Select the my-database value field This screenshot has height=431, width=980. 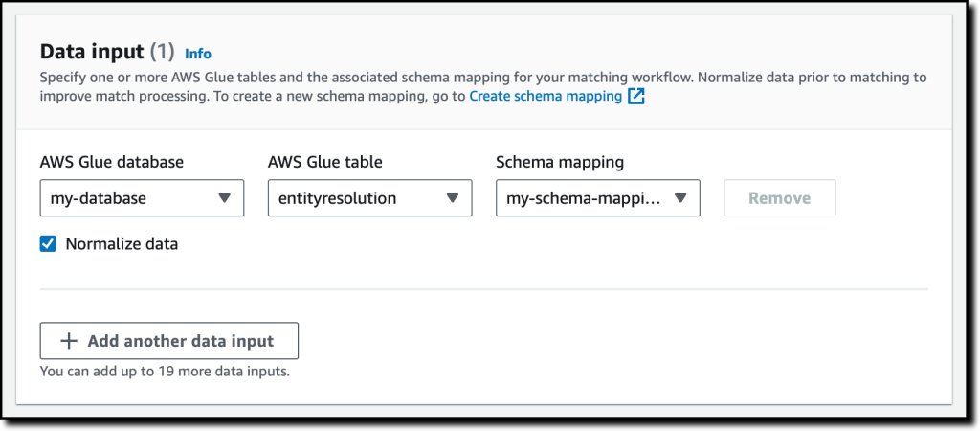142,198
